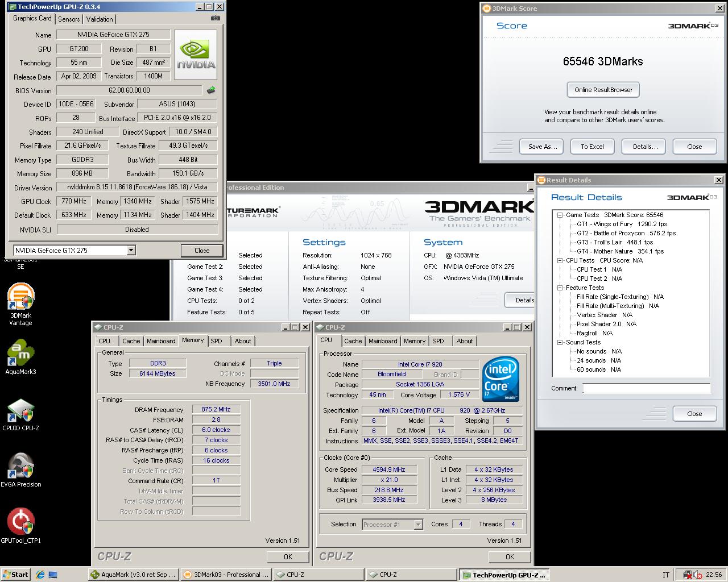Click Internet Explorer quick launch icon

[x=40, y=575]
